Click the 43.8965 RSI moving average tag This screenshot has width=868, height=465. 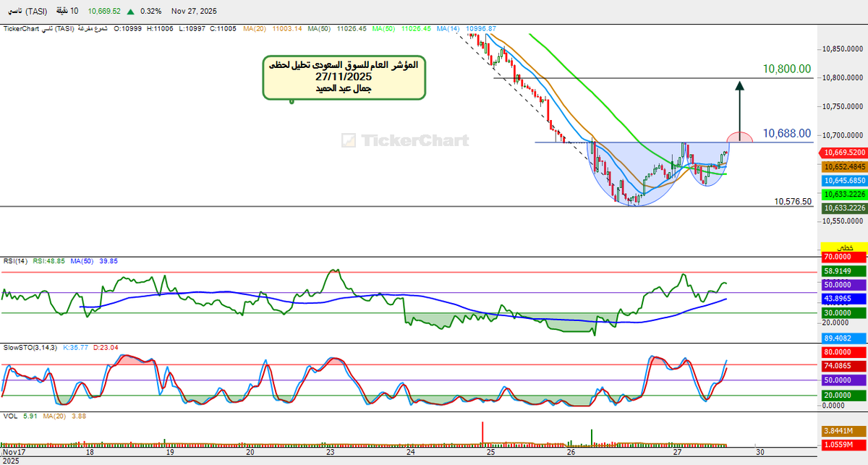[x=843, y=299]
